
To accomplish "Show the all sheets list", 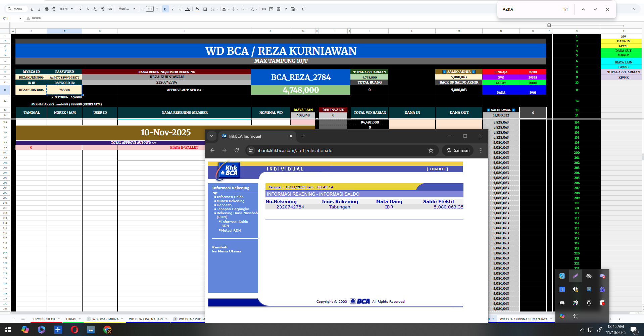I will click(23, 319).
